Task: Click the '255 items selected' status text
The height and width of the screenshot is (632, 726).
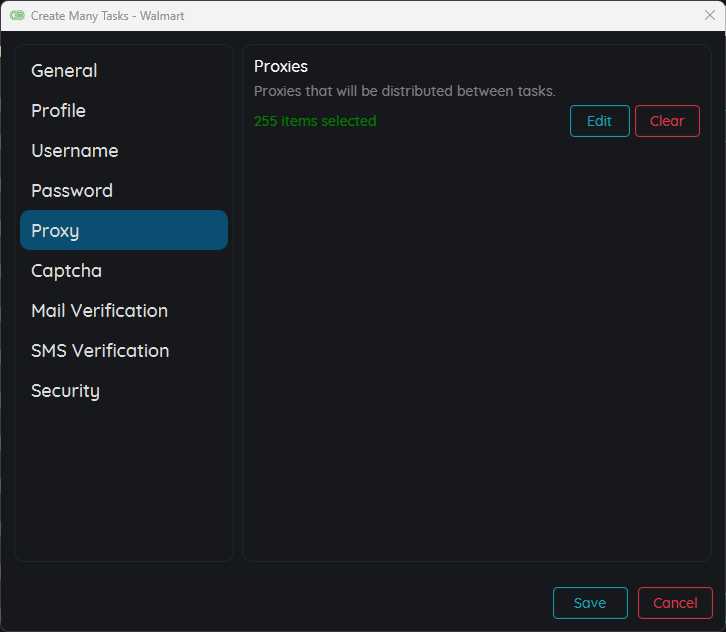Action: [x=315, y=121]
